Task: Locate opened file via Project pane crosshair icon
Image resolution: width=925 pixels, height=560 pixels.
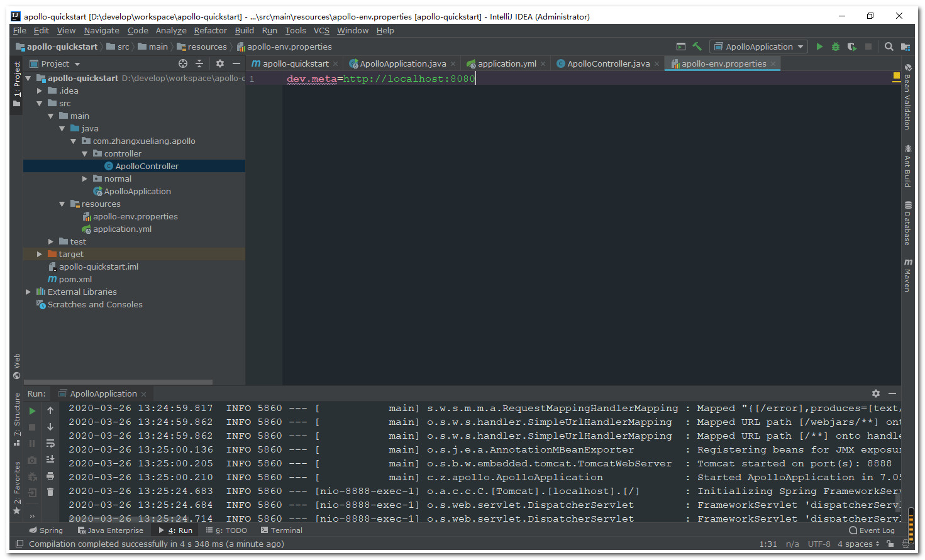Action: tap(183, 63)
